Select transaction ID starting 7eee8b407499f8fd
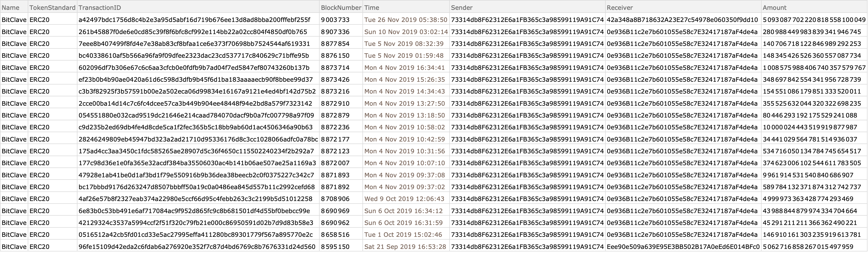This screenshot has width=868, height=259. tap(194, 44)
